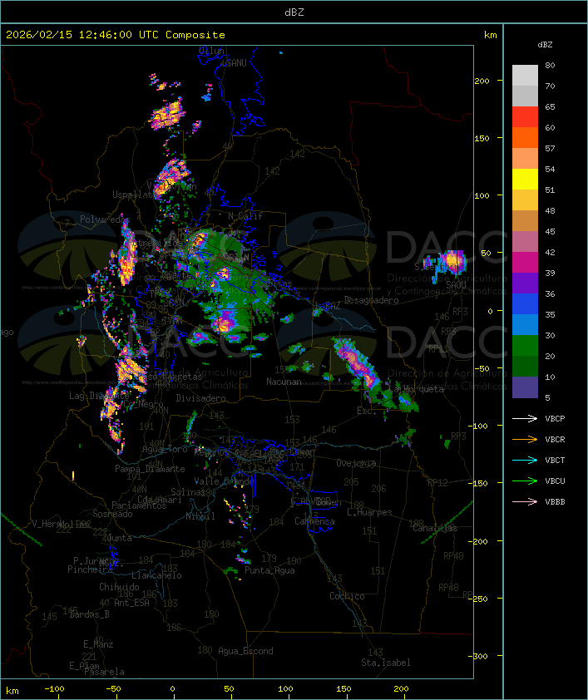Pick the tan 45-48 dBZ swatch
The width and height of the screenshot is (588, 700).
coord(525,220)
